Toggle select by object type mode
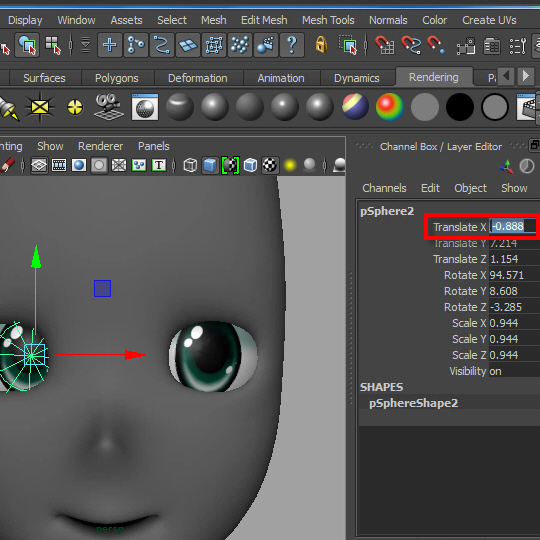The height and width of the screenshot is (540, 540). point(27,45)
